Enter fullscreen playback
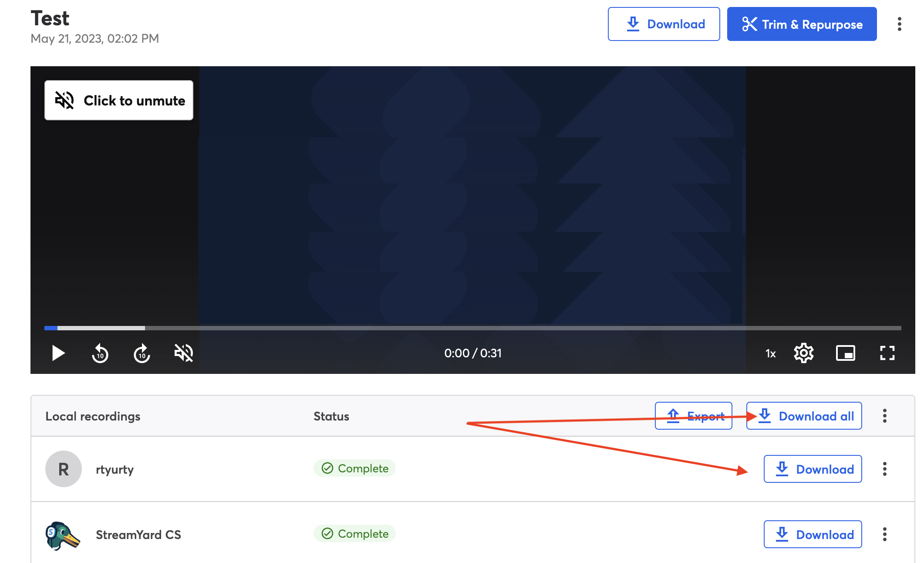Screen dimensions: 924x563 pyautogui.click(x=887, y=353)
